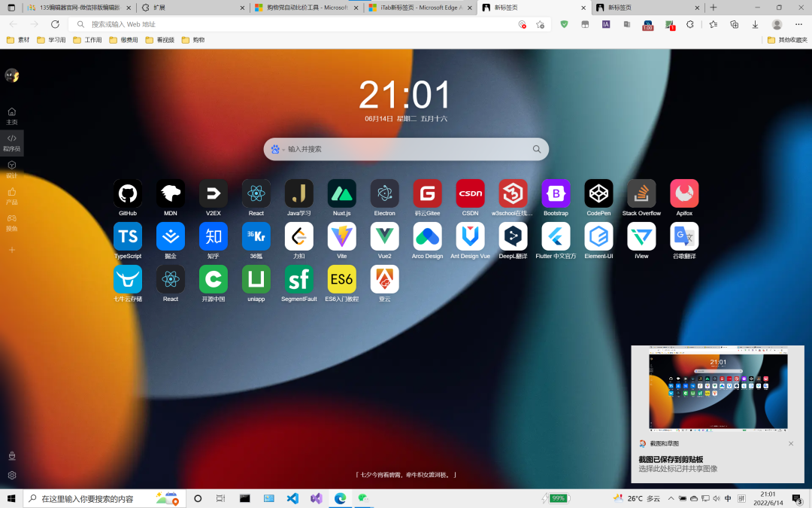Screen dimensions: 812x508
Task: Open the Element-UI shortcut icon
Action: (x=598, y=236)
